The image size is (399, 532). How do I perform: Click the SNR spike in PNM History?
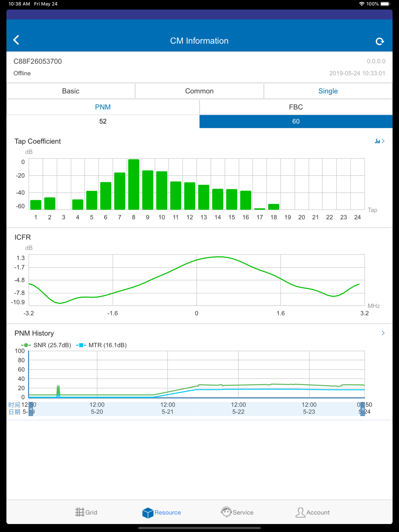pos(58,391)
